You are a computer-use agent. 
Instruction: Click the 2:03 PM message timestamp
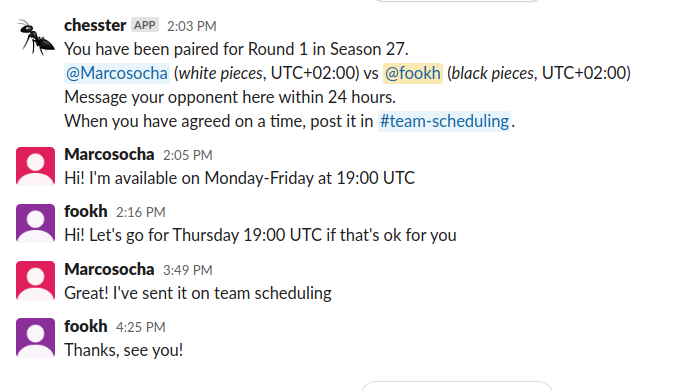(192, 26)
